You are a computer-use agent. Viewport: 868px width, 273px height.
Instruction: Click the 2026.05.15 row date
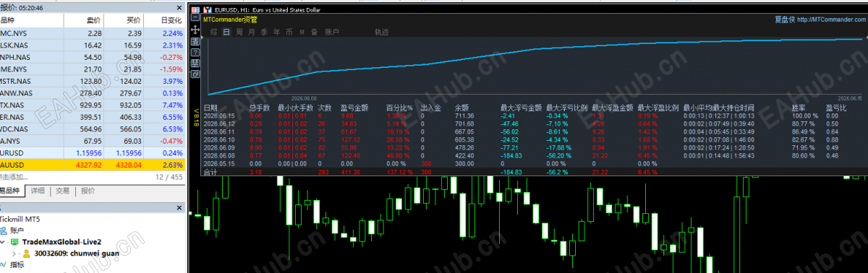[x=218, y=164]
